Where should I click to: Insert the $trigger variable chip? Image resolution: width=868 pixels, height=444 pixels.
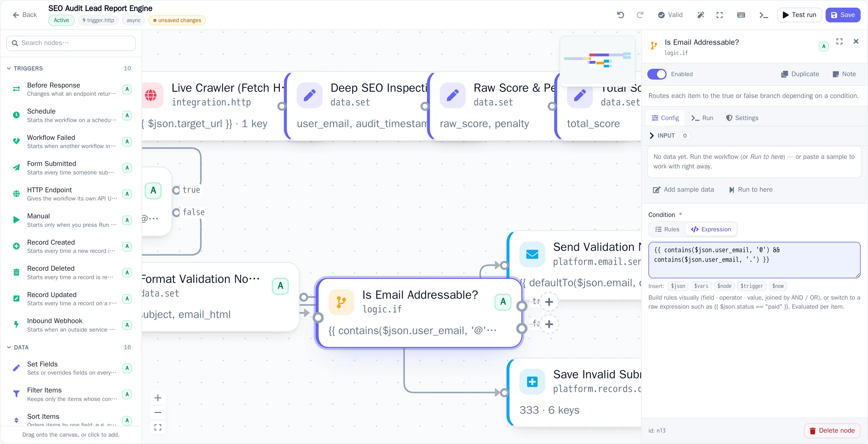coord(751,286)
